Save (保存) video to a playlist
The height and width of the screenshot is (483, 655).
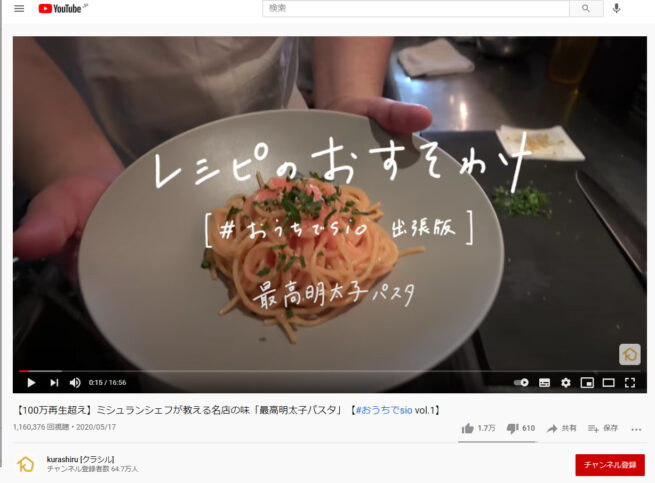coord(603,428)
